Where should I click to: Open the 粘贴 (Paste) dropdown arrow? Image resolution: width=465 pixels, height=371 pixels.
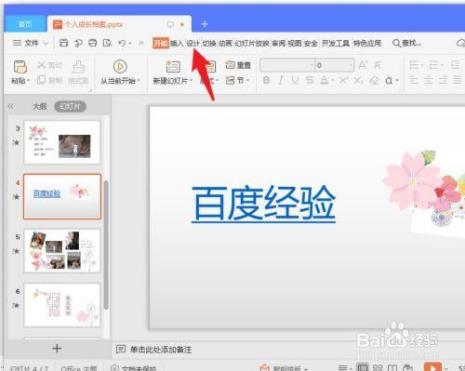pyautogui.click(x=29, y=81)
